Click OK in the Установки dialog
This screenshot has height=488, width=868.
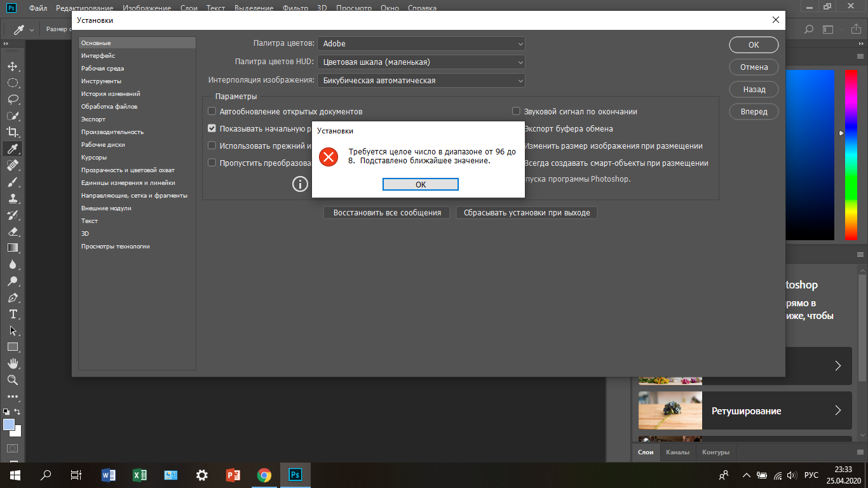coord(754,45)
